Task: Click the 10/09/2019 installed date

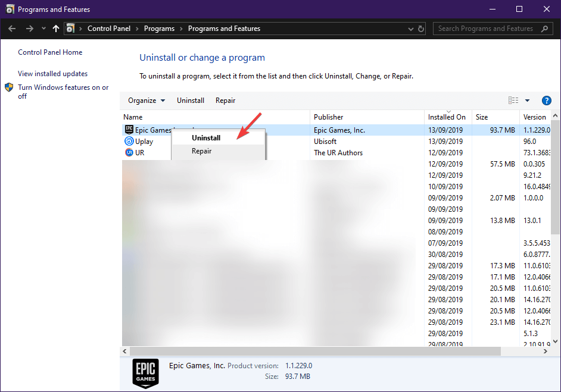Action: pyautogui.click(x=445, y=187)
